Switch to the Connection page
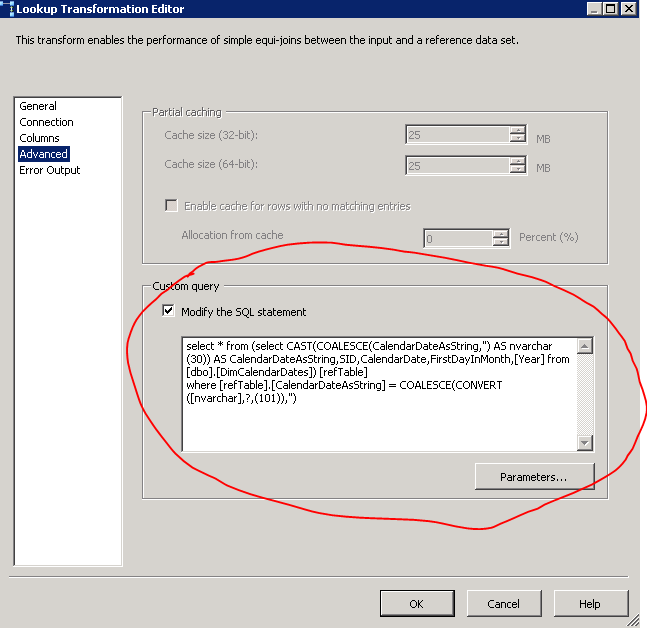This screenshot has height=628, width=647. [46, 122]
